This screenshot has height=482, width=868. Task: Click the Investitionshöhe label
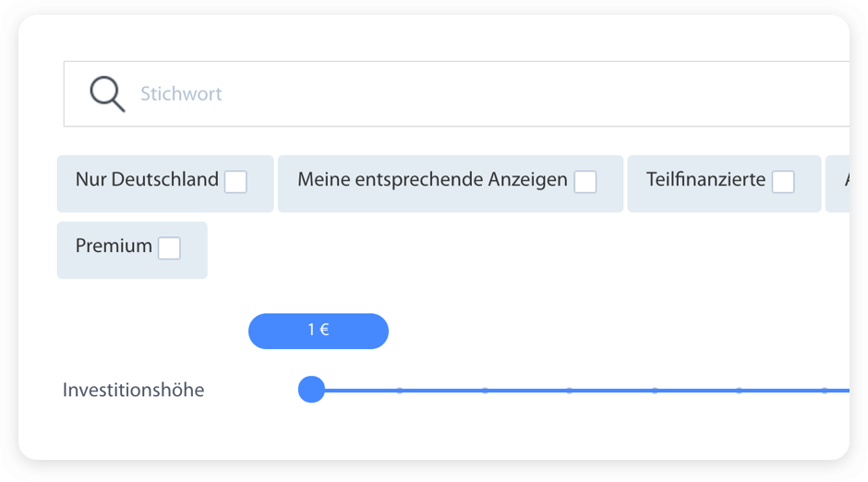(133, 391)
